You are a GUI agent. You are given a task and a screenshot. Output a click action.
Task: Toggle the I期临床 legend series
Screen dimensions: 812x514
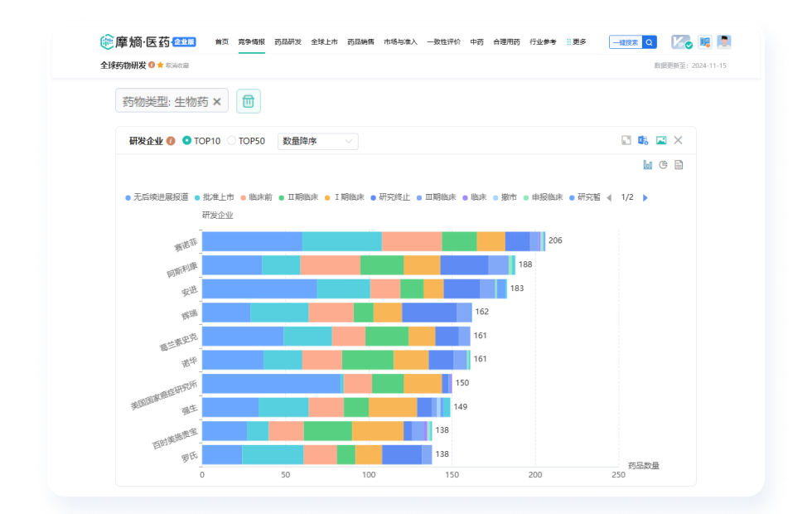tap(345, 197)
